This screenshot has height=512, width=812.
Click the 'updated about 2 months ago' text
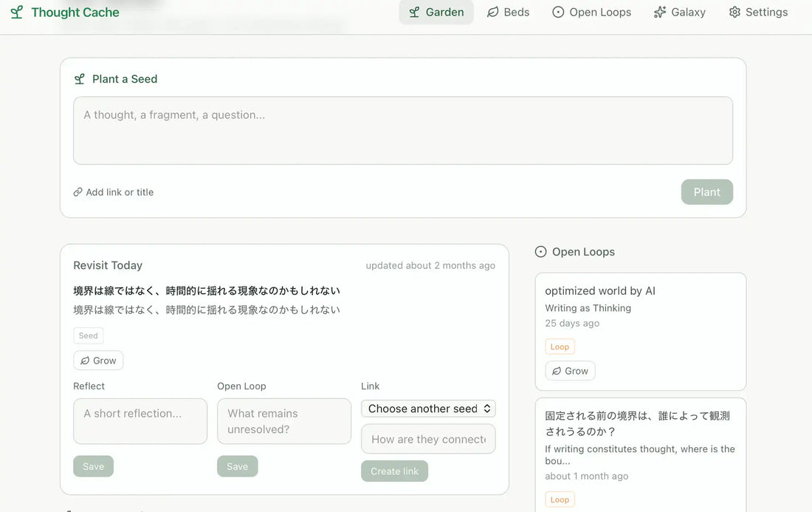coord(430,265)
